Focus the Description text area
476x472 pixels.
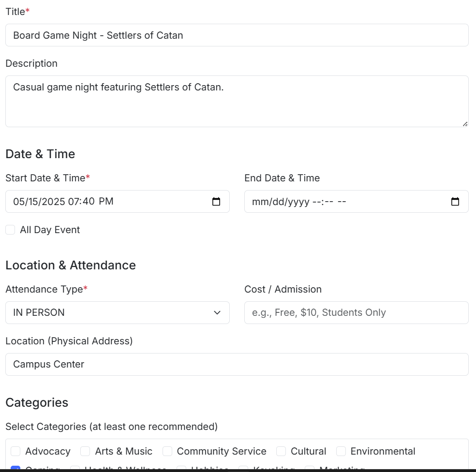(x=237, y=102)
